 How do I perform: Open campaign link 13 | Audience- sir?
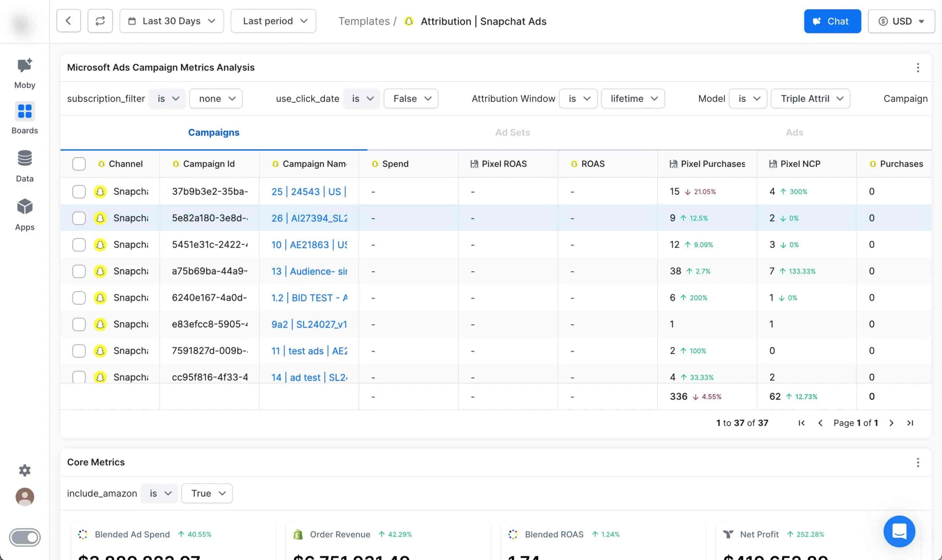tap(309, 271)
